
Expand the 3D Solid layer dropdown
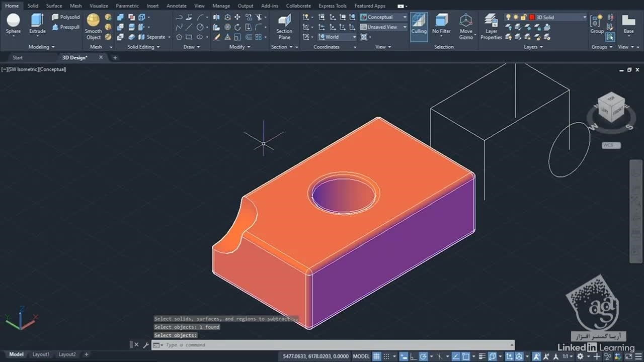click(x=584, y=17)
